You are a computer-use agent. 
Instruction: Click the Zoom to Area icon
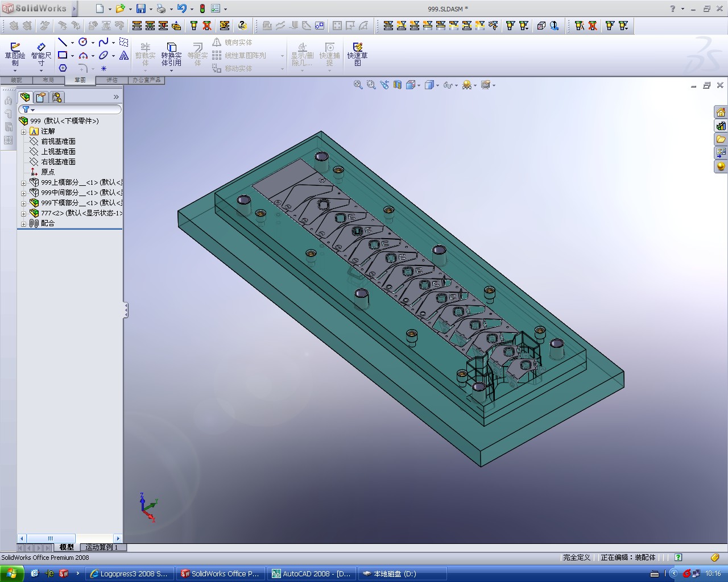tap(371, 85)
